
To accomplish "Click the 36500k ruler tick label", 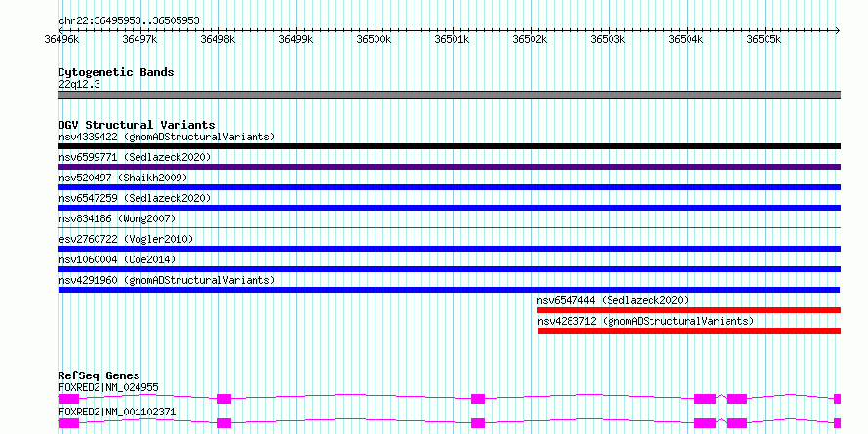I will 375,39.
